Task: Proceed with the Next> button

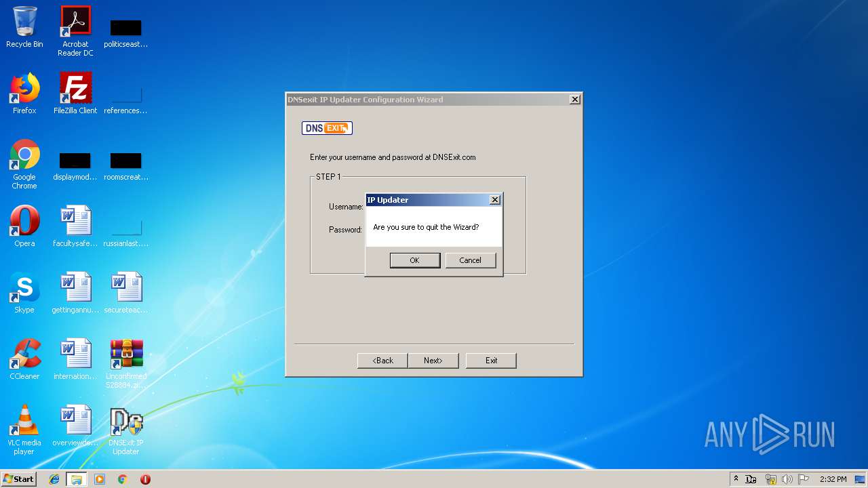Action: click(433, 361)
